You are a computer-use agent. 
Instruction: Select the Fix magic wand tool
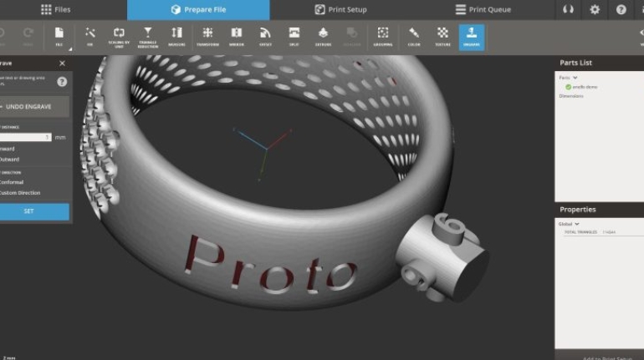pyautogui.click(x=90, y=37)
